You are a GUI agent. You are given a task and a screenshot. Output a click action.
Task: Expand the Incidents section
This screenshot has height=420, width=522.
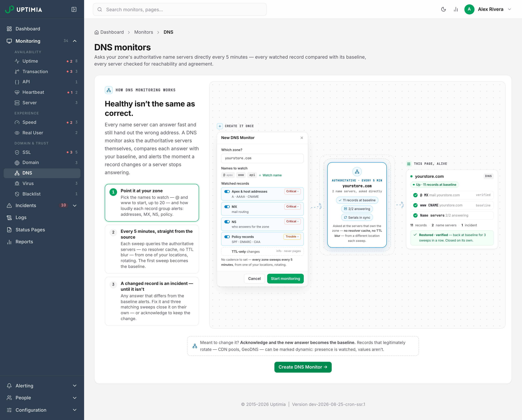(75, 205)
